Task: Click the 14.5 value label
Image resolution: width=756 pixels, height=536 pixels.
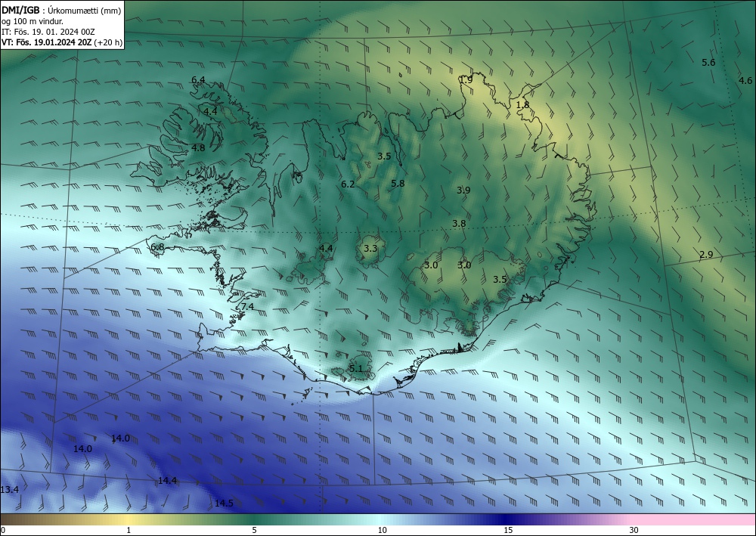Action: (224, 503)
